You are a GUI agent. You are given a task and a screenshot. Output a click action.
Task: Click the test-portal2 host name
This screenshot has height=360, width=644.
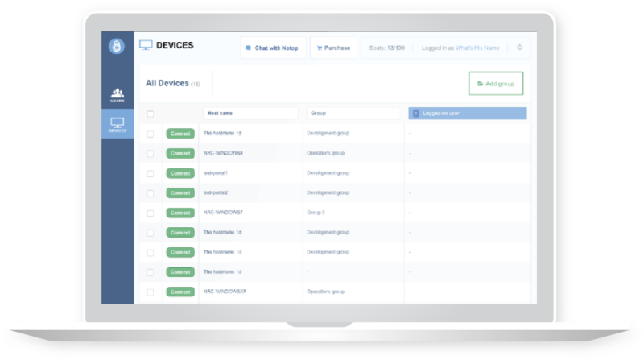[x=216, y=192]
